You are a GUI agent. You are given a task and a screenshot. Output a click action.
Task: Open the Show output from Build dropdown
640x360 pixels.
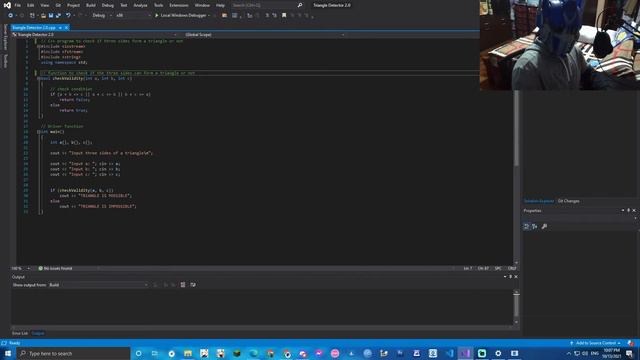pyautogui.click(x=98, y=285)
